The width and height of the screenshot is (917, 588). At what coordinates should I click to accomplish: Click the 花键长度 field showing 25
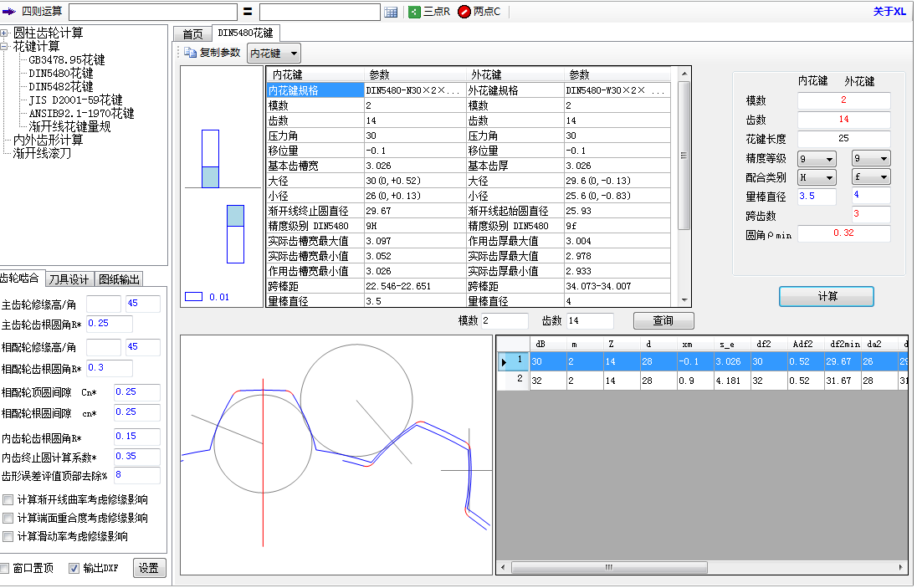tap(844, 139)
